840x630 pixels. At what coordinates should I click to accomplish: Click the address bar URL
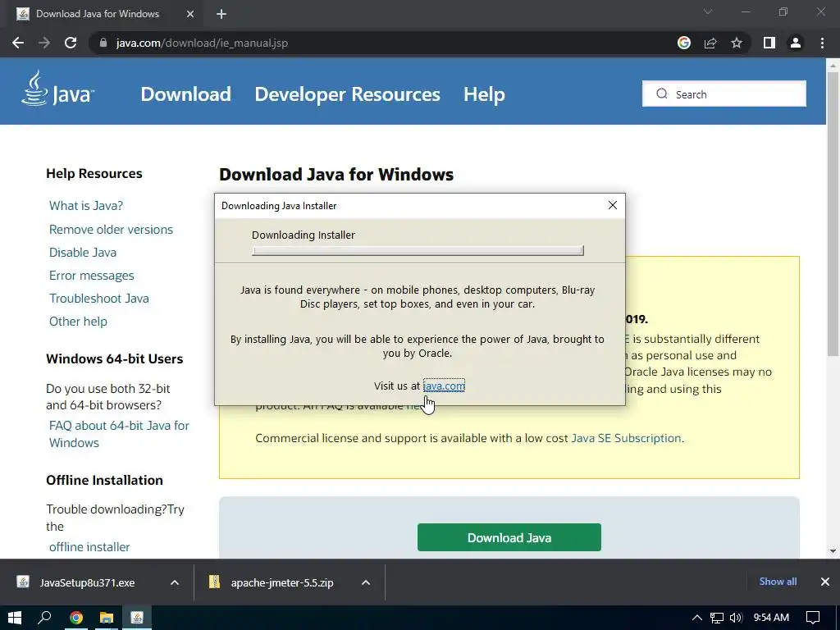coord(202,43)
